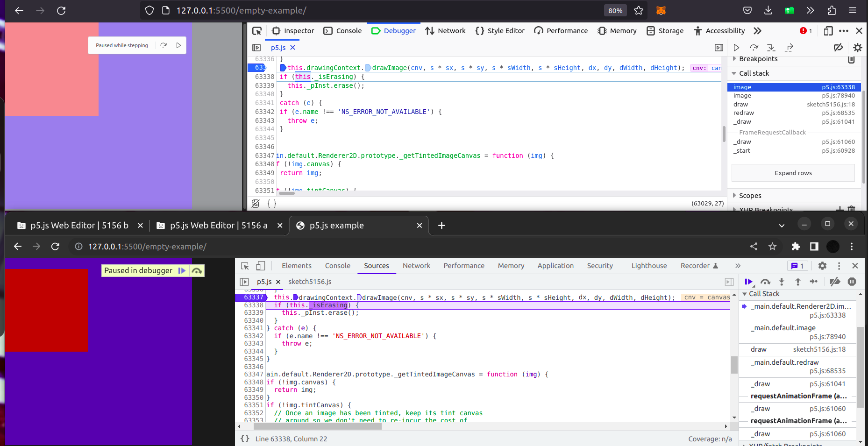Resume execution in Firefox debugger toolbar
The image size is (868, 446).
(x=736, y=48)
